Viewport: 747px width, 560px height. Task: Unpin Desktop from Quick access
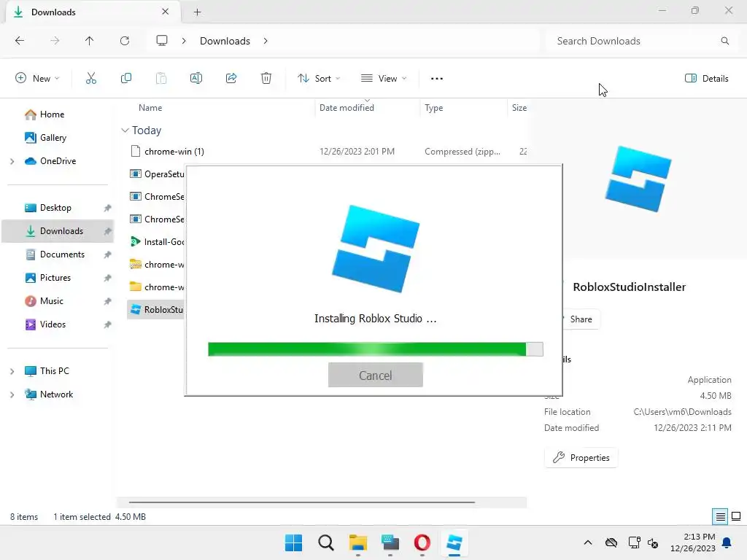pyautogui.click(x=108, y=208)
